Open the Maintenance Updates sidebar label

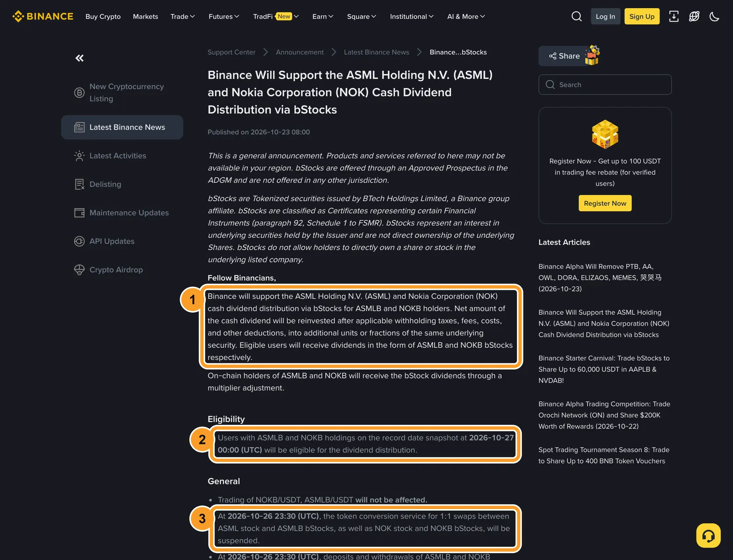pos(129,213)
